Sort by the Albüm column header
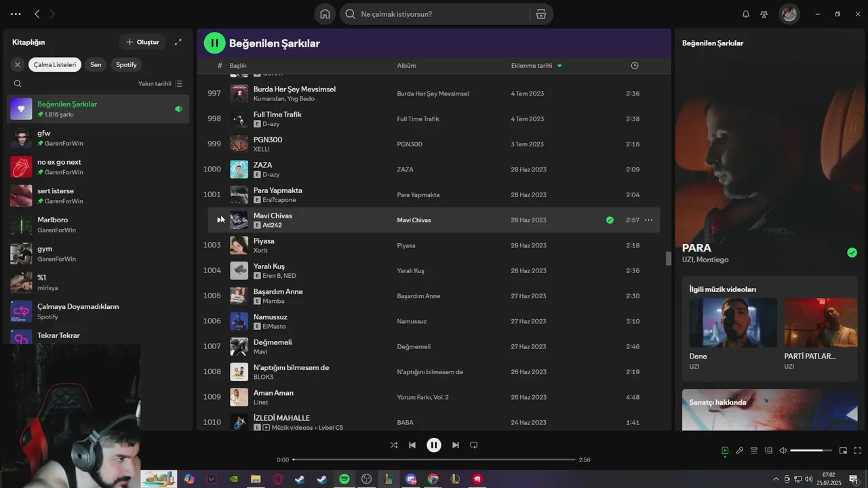868x488 pixels. click(x=406, y=66)
